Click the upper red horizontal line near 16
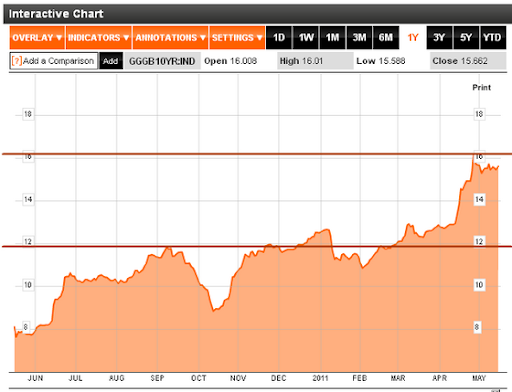Screen dimensions: 512x392 coord(257,154)
